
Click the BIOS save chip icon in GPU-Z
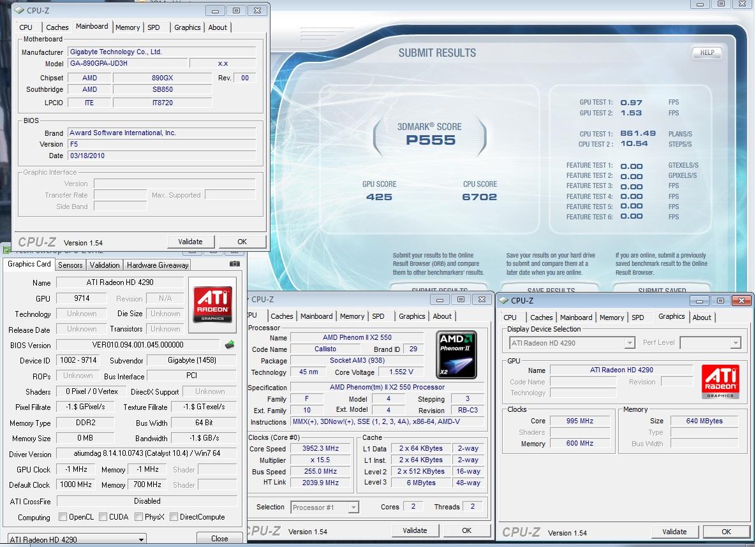pos(230,345)
